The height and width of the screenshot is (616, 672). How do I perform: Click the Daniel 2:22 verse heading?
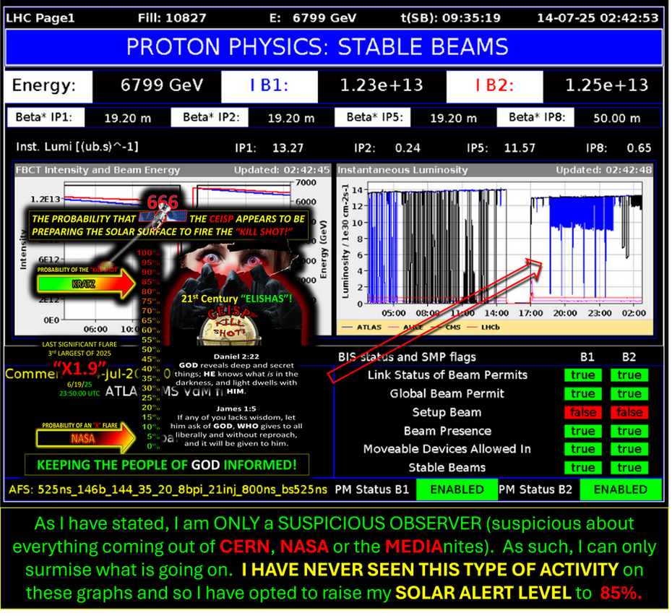(236, 356)
